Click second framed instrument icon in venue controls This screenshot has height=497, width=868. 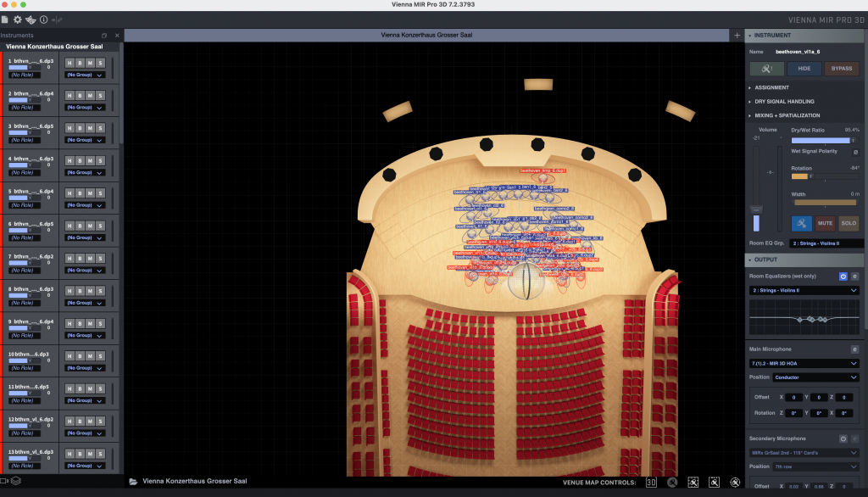(x=714, y=483)
